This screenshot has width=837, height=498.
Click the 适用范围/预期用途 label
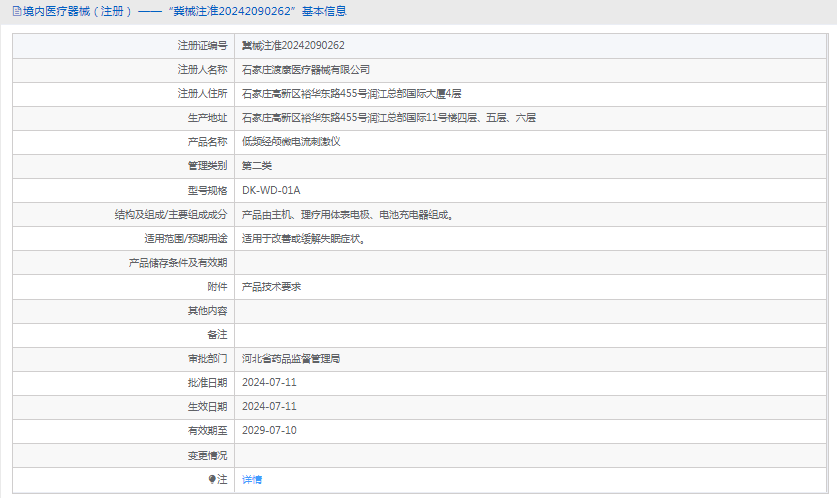(x=186, y=239)
